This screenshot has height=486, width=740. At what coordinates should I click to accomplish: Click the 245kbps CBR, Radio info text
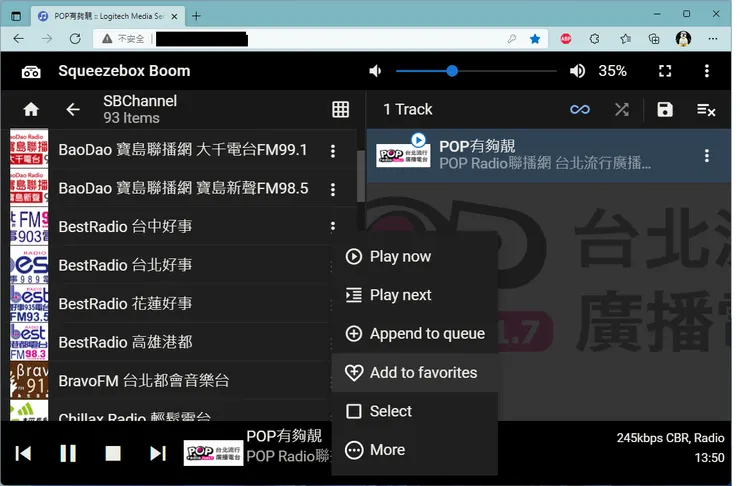[670, 438]
